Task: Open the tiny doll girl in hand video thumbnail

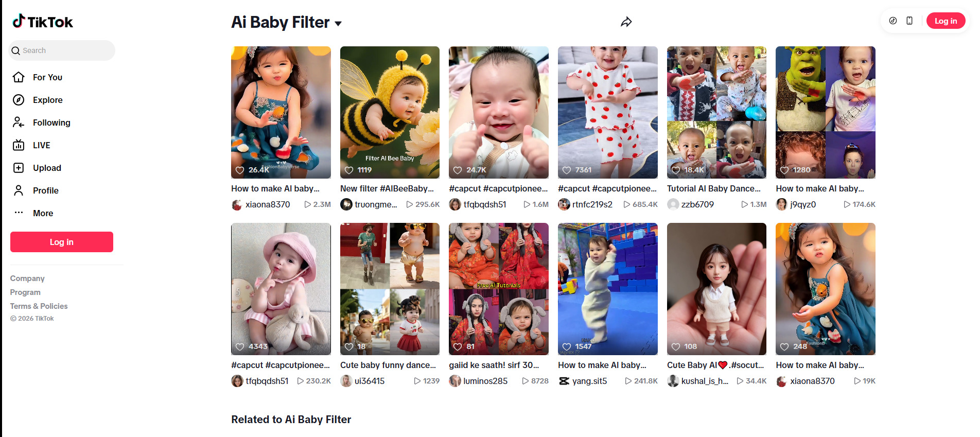Action: pos(716,289)
